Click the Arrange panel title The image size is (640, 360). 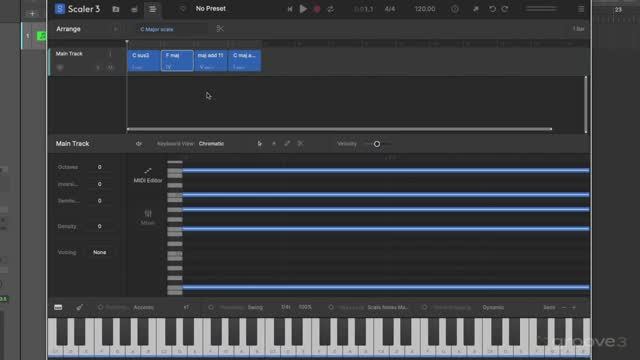tap(68, 29)
